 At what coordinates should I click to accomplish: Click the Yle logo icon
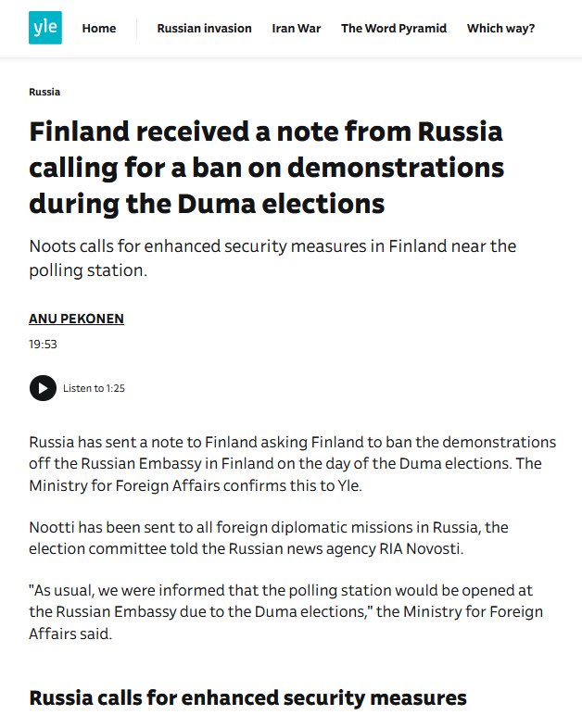(45, 28)
